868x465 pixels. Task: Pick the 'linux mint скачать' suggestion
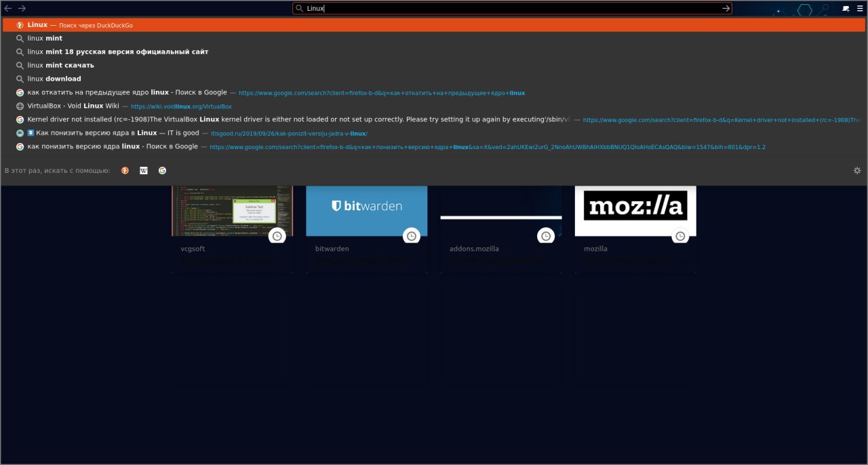(x=434, y=65)
